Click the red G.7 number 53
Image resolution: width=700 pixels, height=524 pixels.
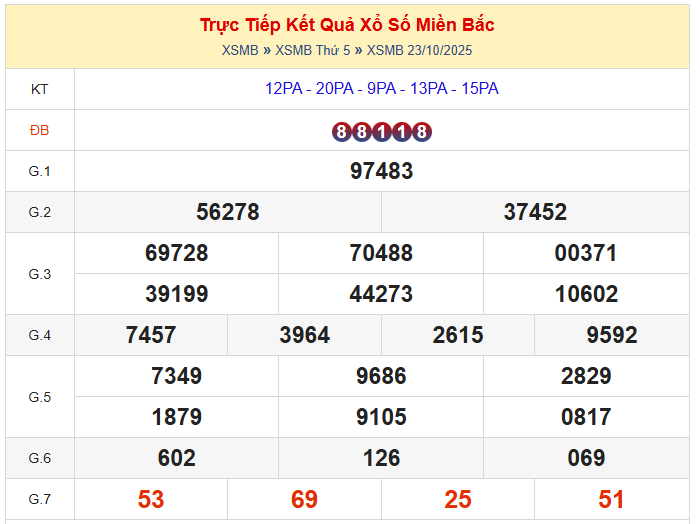coord(151,499)
